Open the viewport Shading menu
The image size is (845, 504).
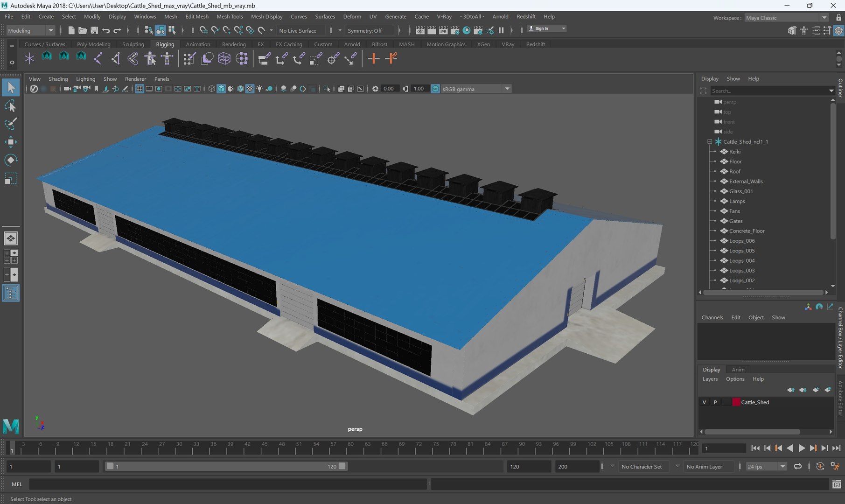click(58, 79)
